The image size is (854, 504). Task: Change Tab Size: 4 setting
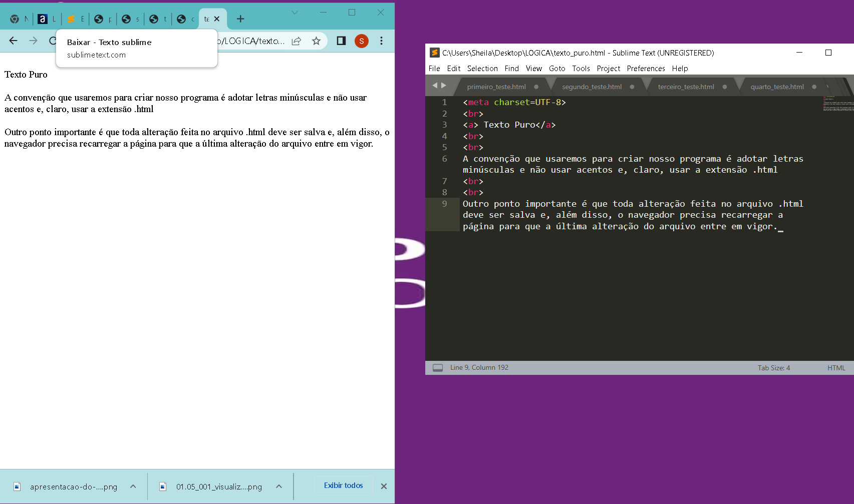[x=773, y=368]
